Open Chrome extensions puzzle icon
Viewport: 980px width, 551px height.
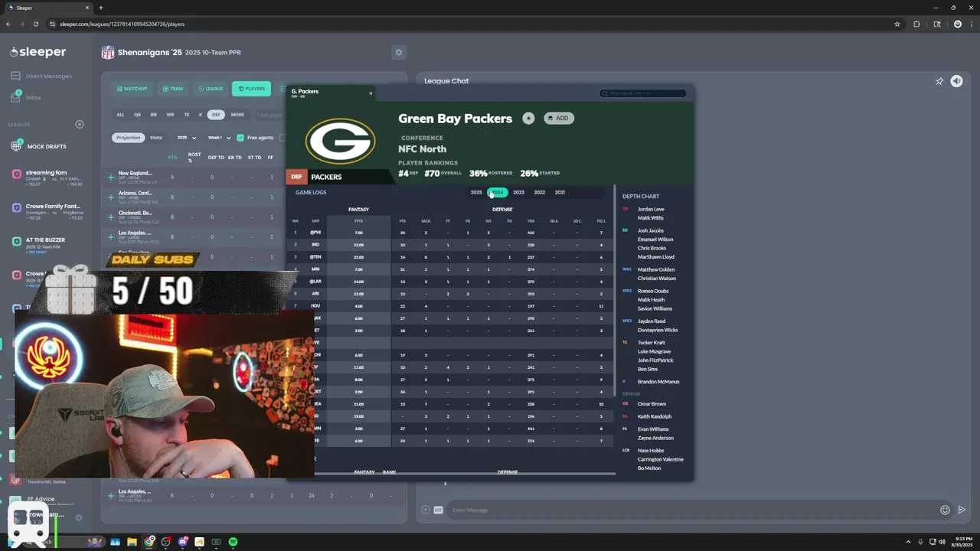point(916,24)
